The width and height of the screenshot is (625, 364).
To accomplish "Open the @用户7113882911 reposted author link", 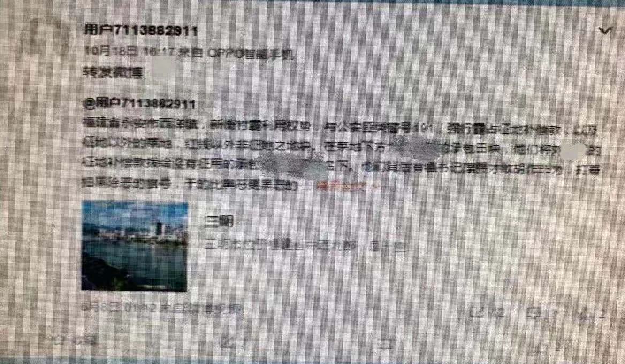I will (139, 104).
